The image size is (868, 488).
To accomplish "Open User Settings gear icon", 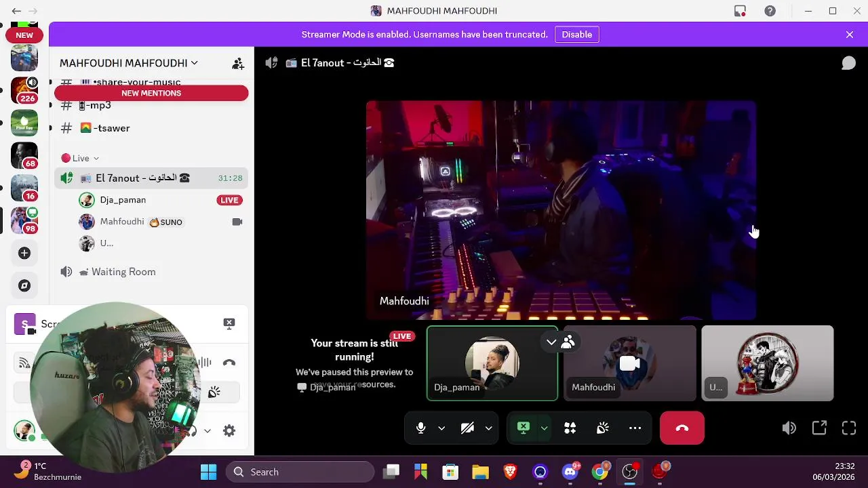I will click(x=229, y=430).
